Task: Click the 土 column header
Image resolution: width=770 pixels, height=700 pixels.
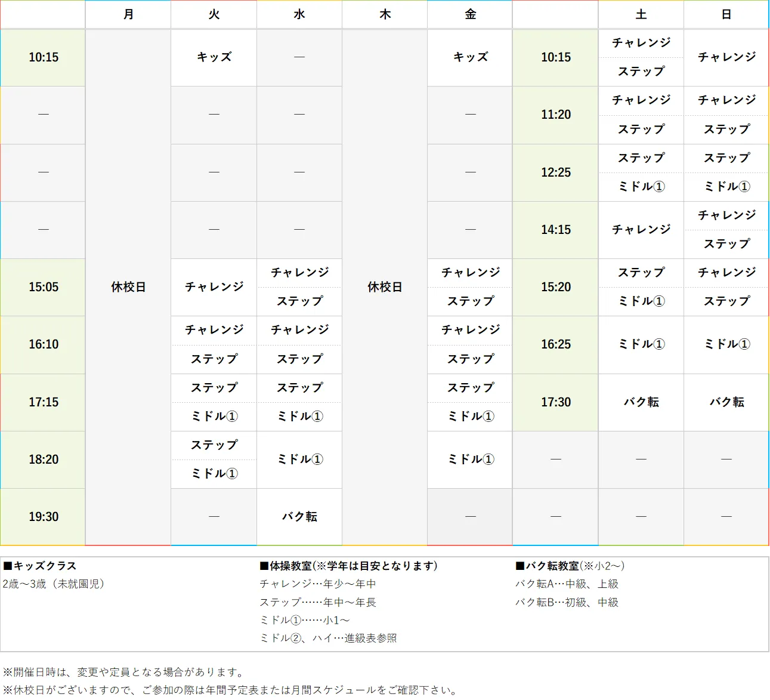Action: coord(641,14)
